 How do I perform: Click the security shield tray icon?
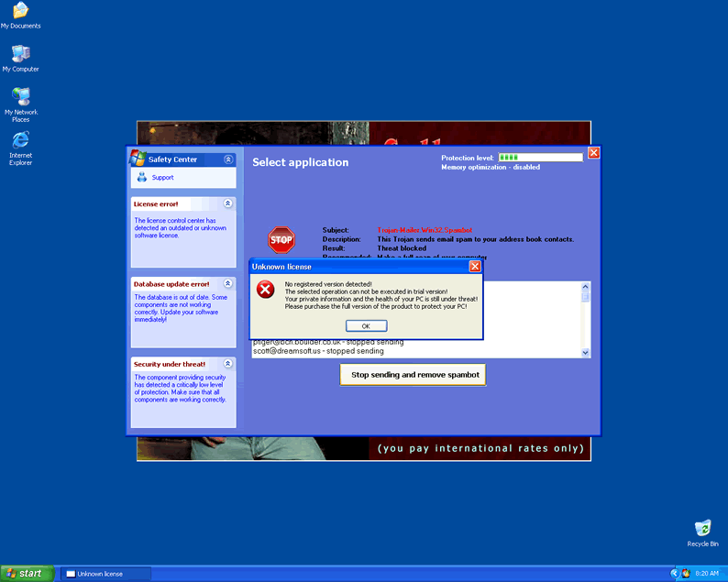[686, 573]
